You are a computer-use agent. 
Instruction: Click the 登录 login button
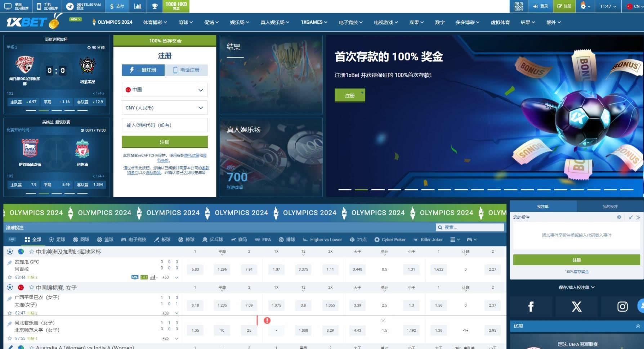click(541, 6)
